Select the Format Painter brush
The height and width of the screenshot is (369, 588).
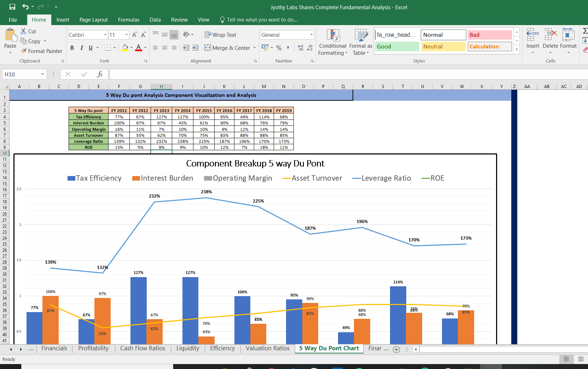tap(24, 51)
